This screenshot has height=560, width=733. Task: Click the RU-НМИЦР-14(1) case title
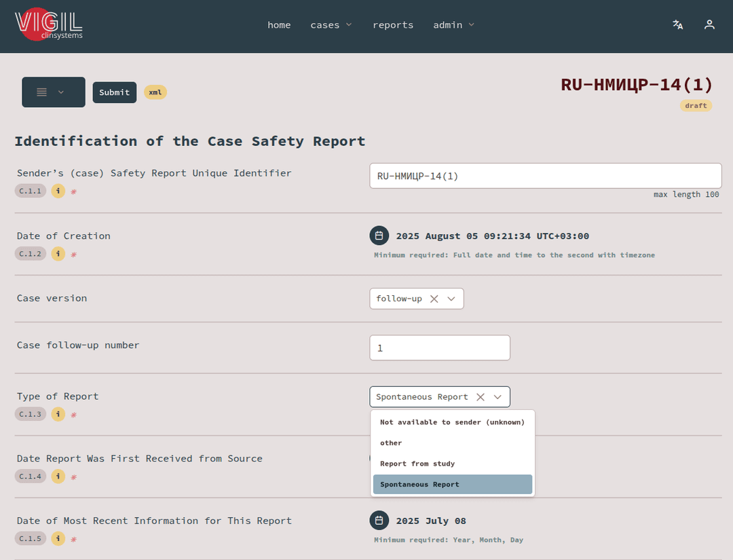coord(636,85)
